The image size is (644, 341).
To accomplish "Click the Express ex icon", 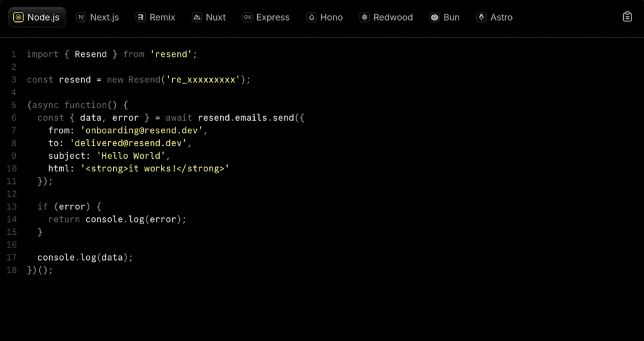I will click(x=247, y=17).
